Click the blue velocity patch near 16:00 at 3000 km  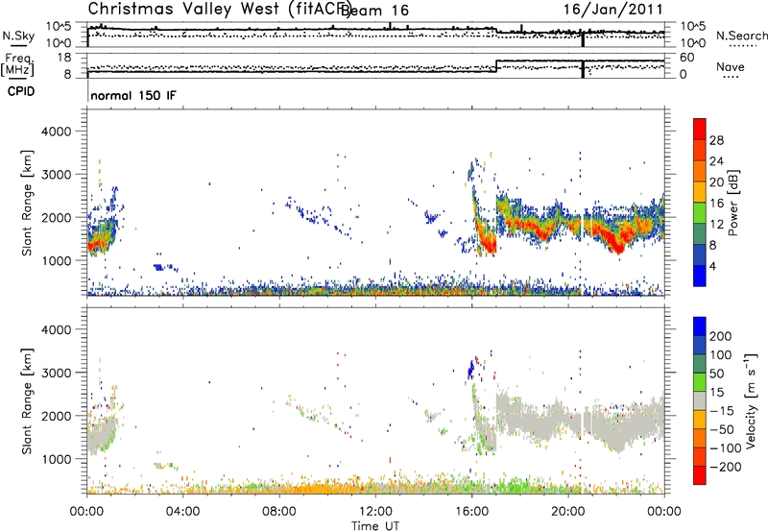pos(471,368)
